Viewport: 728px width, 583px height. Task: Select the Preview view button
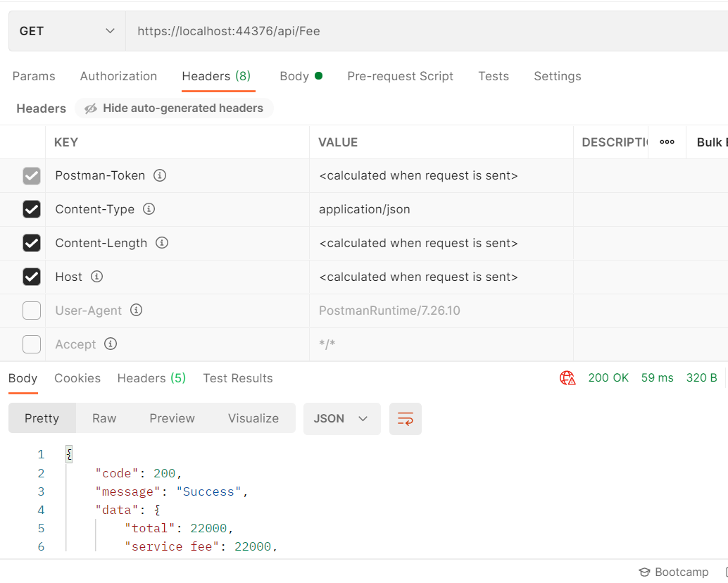(172, 418)
